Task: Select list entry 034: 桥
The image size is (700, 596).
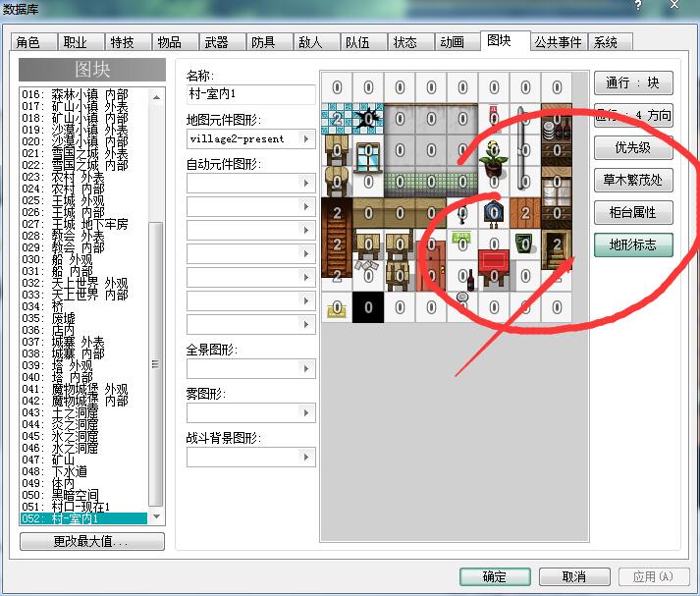Action: 83,306
